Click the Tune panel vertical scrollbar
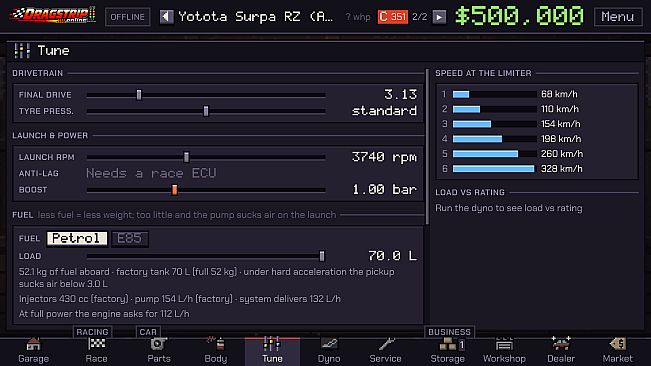The image size is (651, 366). pos(427,147)
